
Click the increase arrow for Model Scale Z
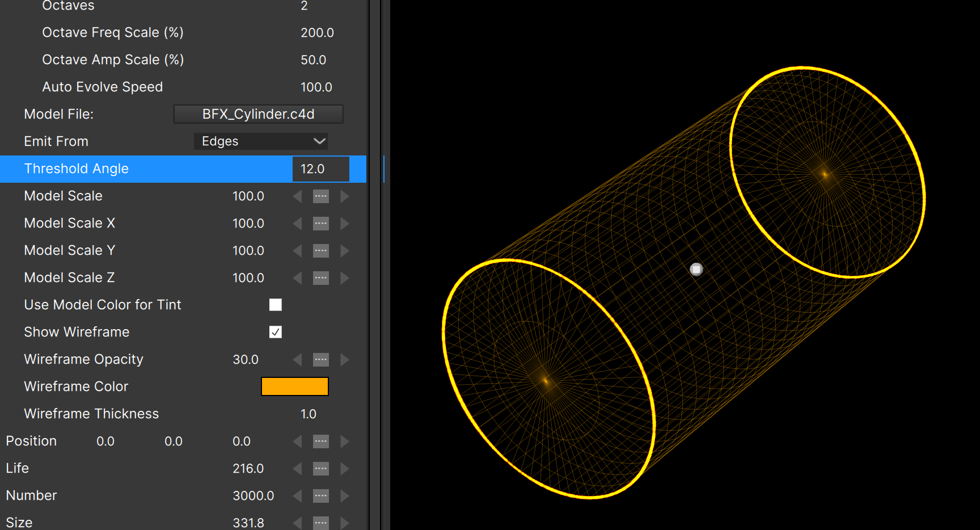pyautogui.click(x=345, y=277)
